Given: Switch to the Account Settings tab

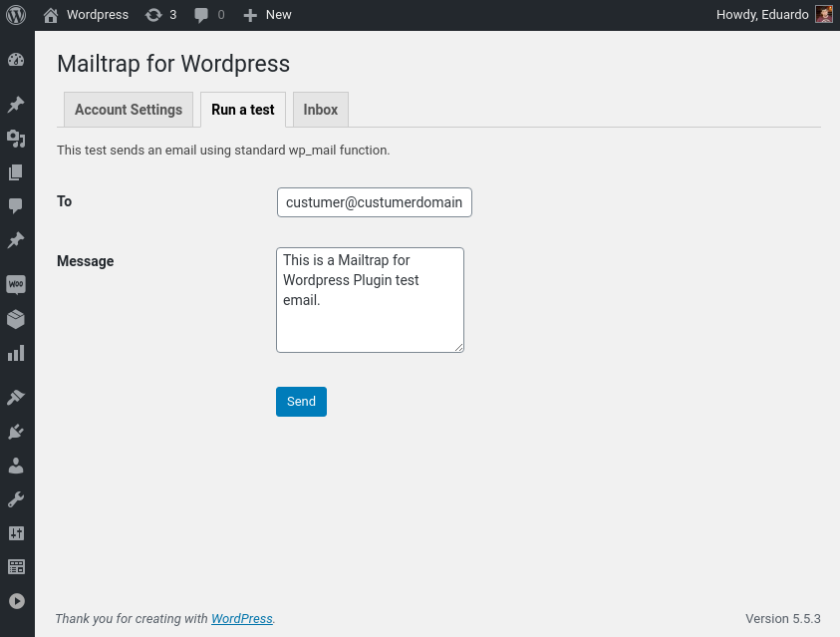Looking at the screenshot, I should coord(129,110).
